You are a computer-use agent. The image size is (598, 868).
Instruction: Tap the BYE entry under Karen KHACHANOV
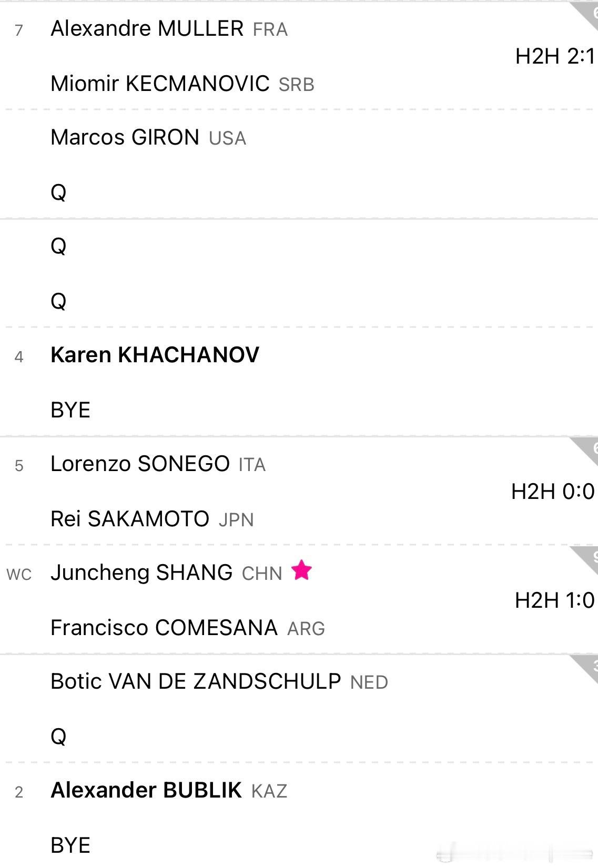click(70, 410)
